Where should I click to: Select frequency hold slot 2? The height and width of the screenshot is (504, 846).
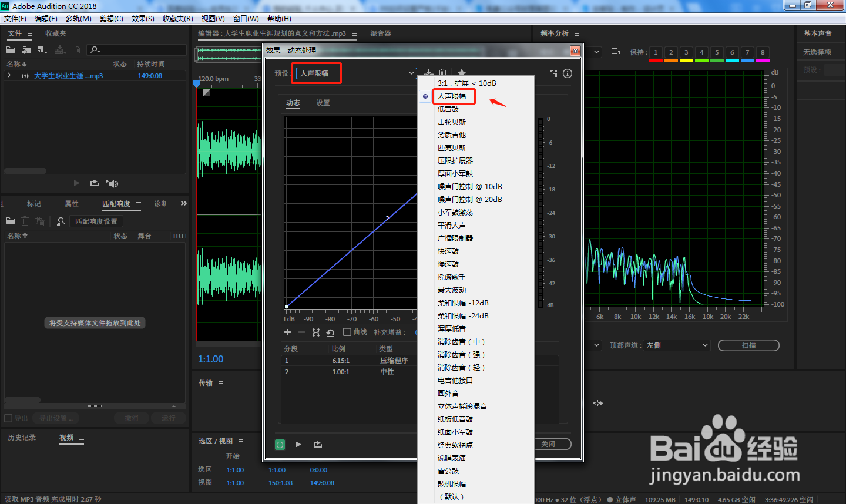tap(671, 52)
